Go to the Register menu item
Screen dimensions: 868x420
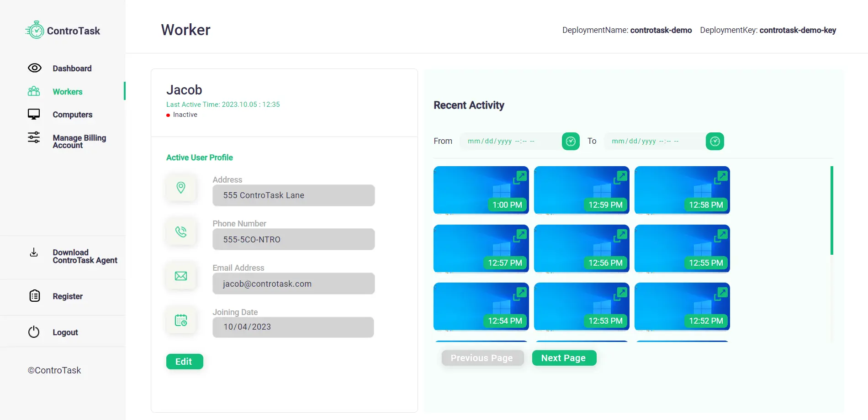(x=67, y=296)
